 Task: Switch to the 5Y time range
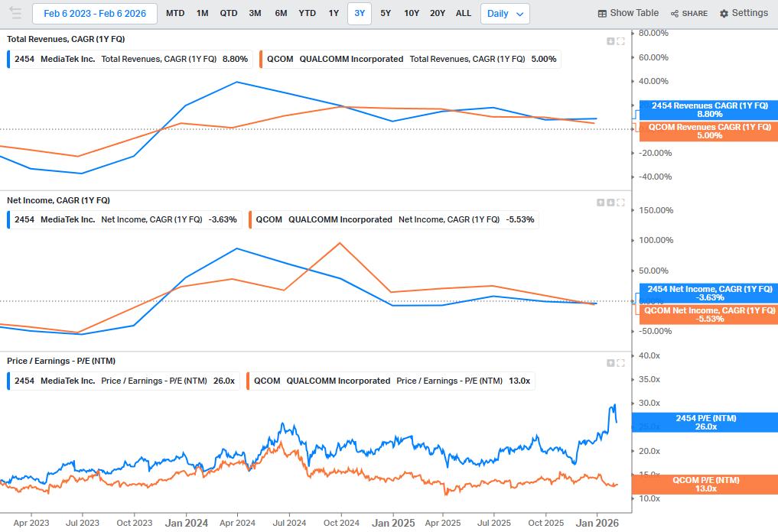(386, 14)
